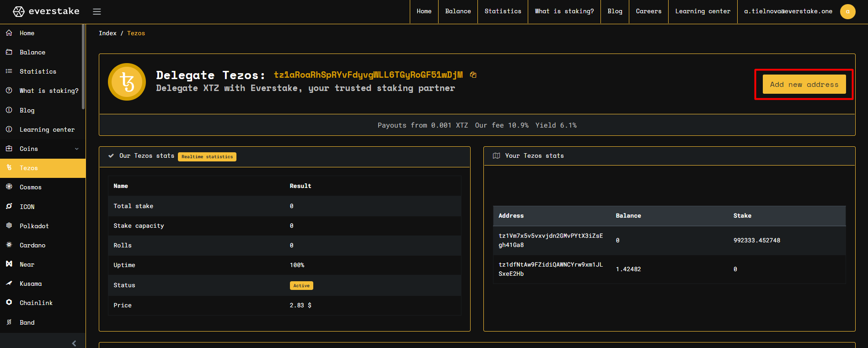This screenshot has height=348, width=868.
Task: Click the Stake capacity row label
Action: pyautogui.click(x=139, y=226)
